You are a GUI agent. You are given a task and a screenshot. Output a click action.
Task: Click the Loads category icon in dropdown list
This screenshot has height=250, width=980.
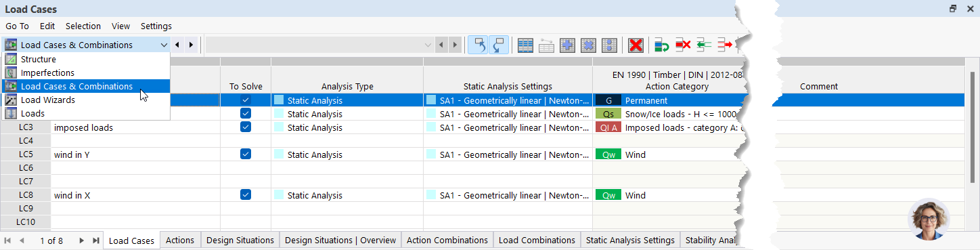click(x=11, y=114)
